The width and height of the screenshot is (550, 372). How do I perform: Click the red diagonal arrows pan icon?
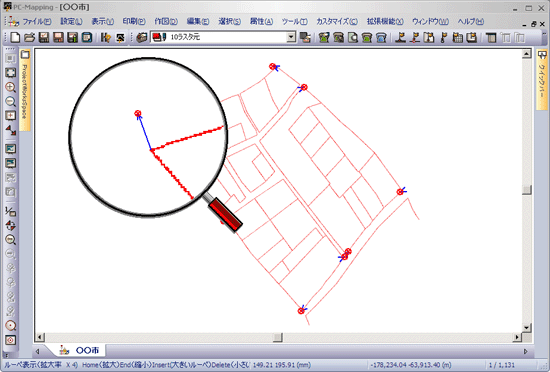(11, 130)
